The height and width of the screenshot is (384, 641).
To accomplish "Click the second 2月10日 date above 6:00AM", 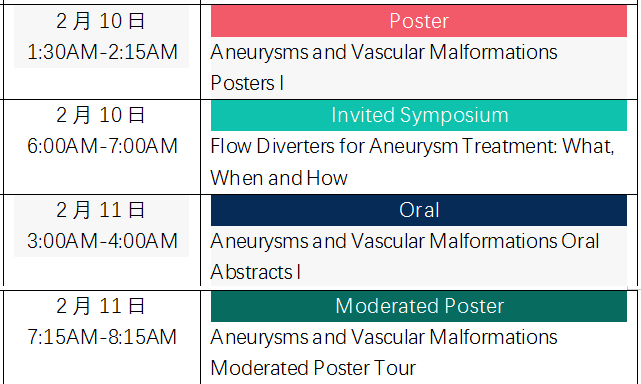I will click(x=101, y=115).
